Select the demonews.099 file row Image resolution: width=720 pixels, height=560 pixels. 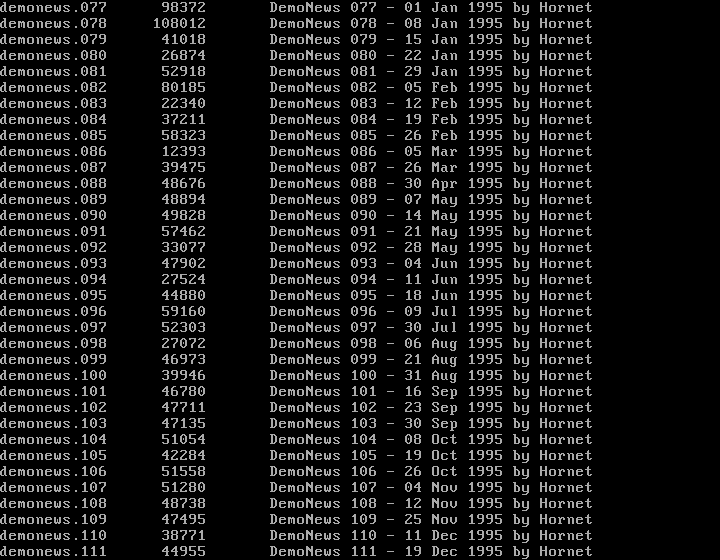click(x=296, y=359)
